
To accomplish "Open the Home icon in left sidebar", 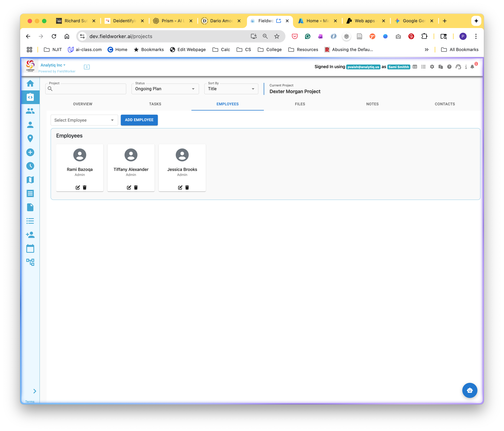I will point(30,83).
